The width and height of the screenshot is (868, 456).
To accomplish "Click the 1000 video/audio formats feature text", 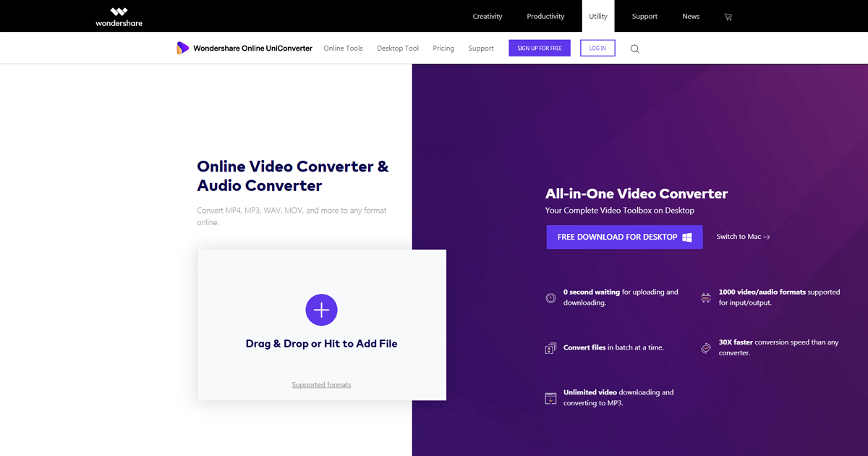I will [x=779, y=297].
